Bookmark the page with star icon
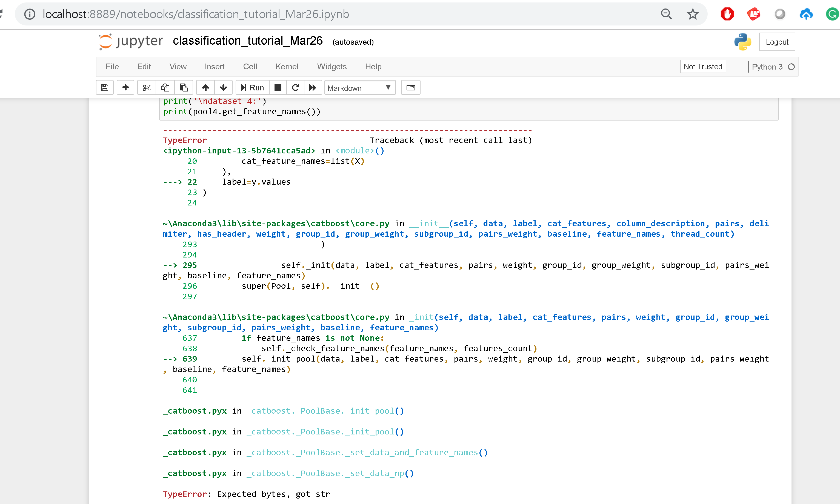840x504 pixels. [x=692, y=14]
